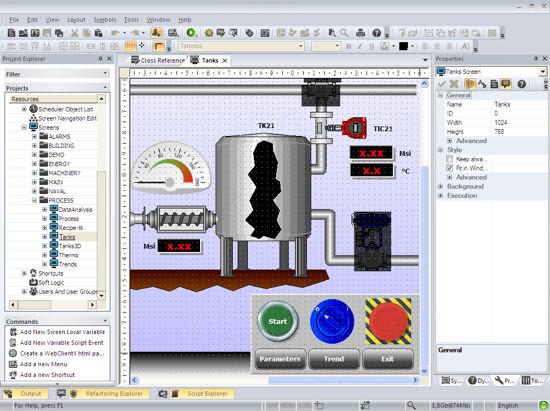Click the Undo arrow icon
The height and width of the screenshot is (411, 550).
pyautogui.click(x=115, y=33)
